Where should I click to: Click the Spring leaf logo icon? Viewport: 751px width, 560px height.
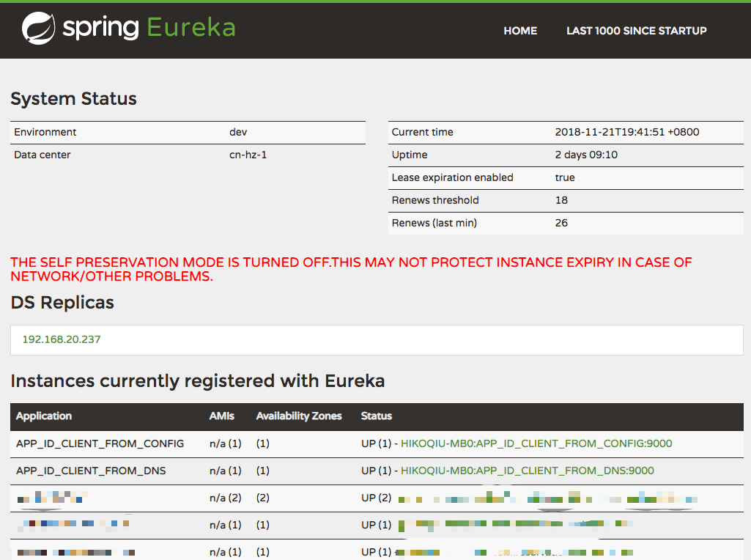pyautogui.click(x=38, y=29)
